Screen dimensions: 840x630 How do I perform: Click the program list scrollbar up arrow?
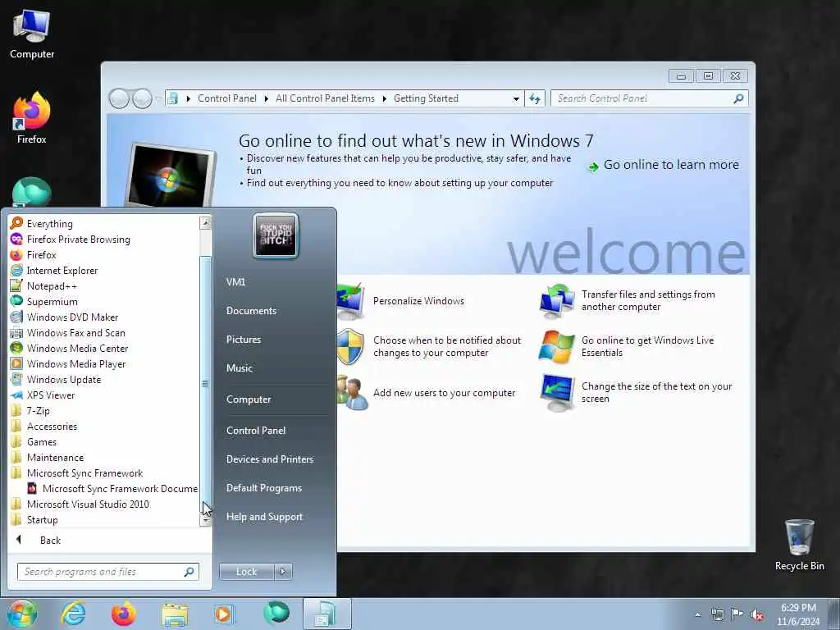coord(205,223)
